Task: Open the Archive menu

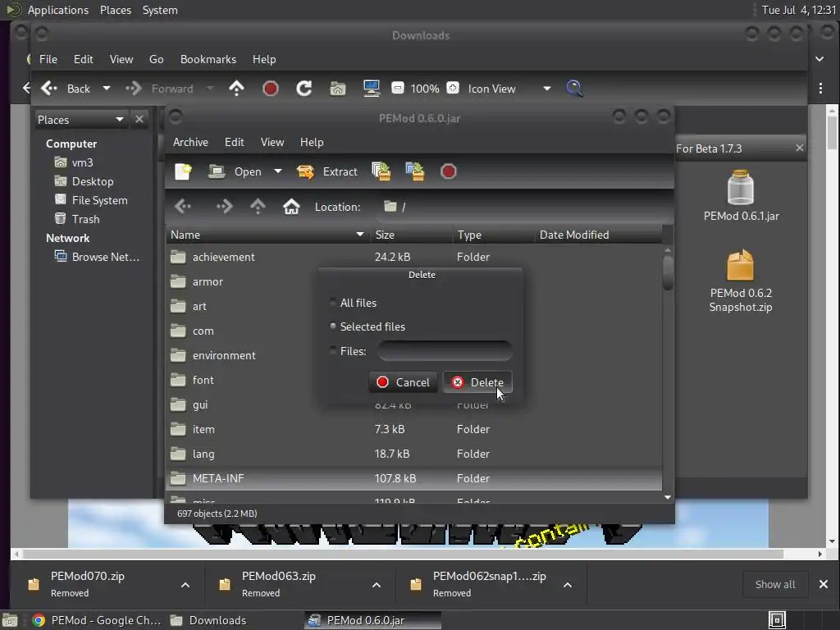Action: click(190, 142)
